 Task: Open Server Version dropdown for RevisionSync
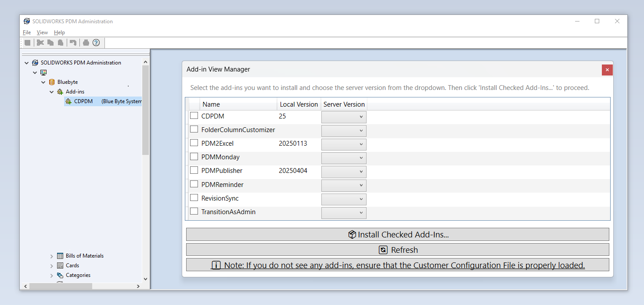[x=344, y=199]
